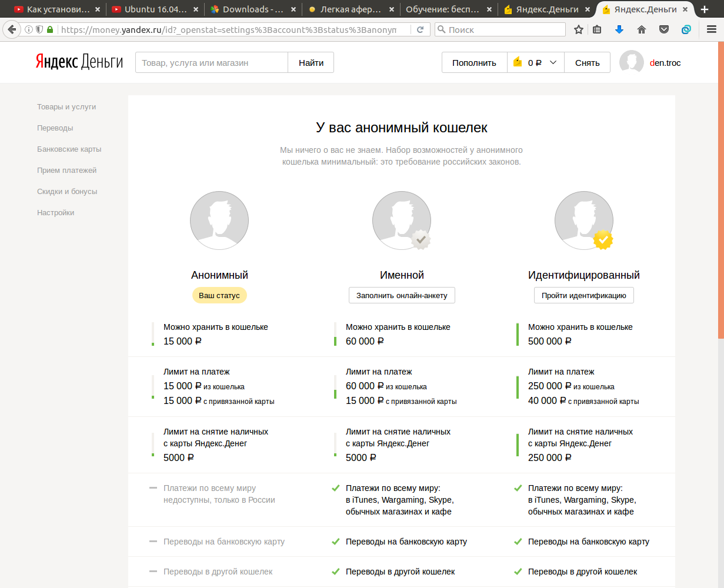Image resolution: width=724 pixels, height=588 pixels.
Task: Open the downloads arrow icon
Action: pos(619,29)
